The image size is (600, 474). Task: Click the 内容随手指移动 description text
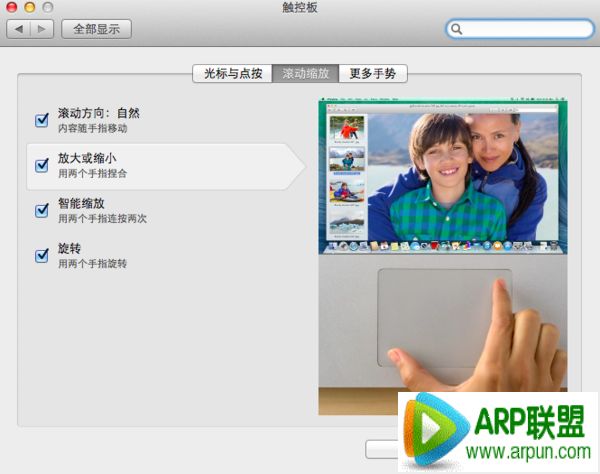(93, 129)
